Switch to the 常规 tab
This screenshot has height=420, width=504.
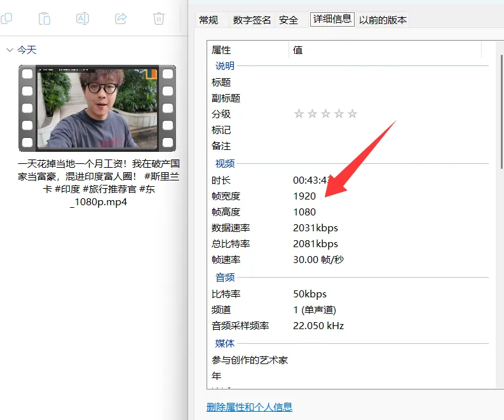(x=208, y=20)
